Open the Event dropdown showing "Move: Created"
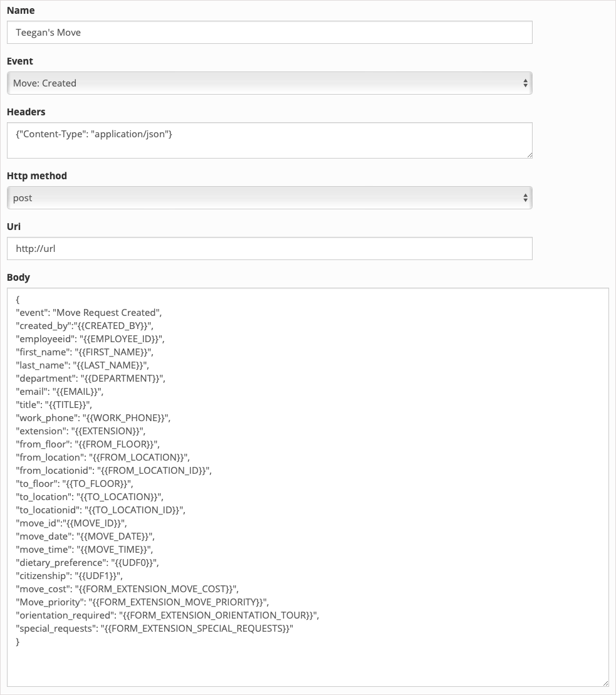 pos(269,83)
